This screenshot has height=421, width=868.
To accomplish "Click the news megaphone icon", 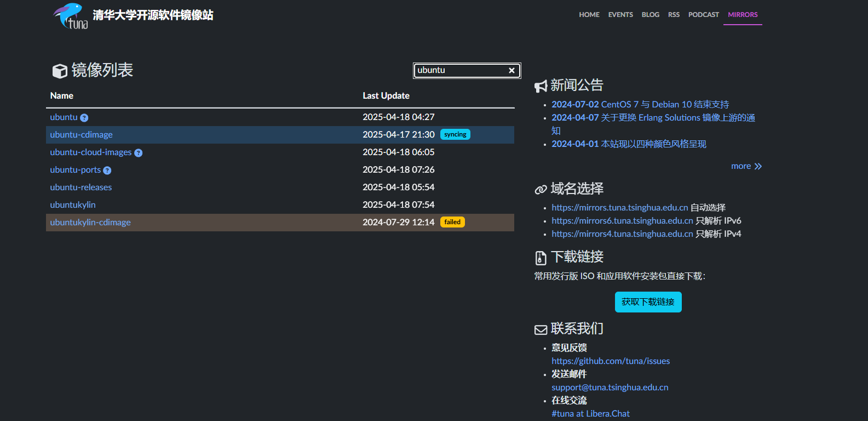I will click(x=541, y=86).
